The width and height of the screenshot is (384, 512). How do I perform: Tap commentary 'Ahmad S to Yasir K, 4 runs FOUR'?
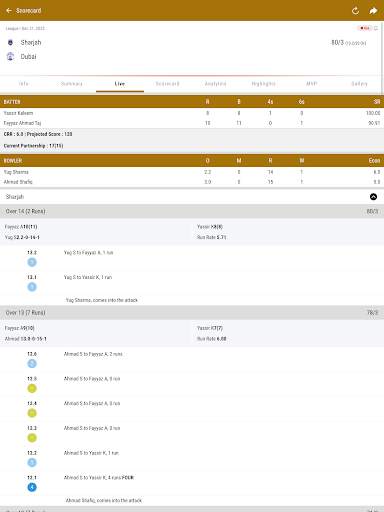(x=99, y=477)
